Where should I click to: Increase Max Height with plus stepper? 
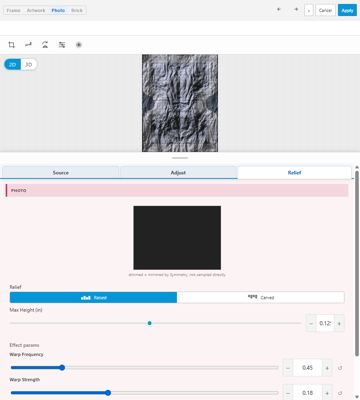tap(339, 323)
